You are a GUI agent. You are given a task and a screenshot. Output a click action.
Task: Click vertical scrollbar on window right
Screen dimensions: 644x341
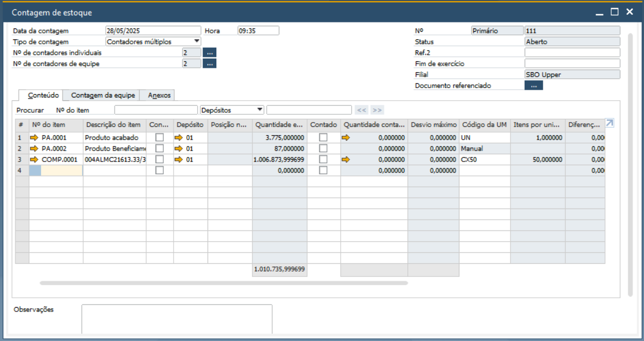point(630,164)
